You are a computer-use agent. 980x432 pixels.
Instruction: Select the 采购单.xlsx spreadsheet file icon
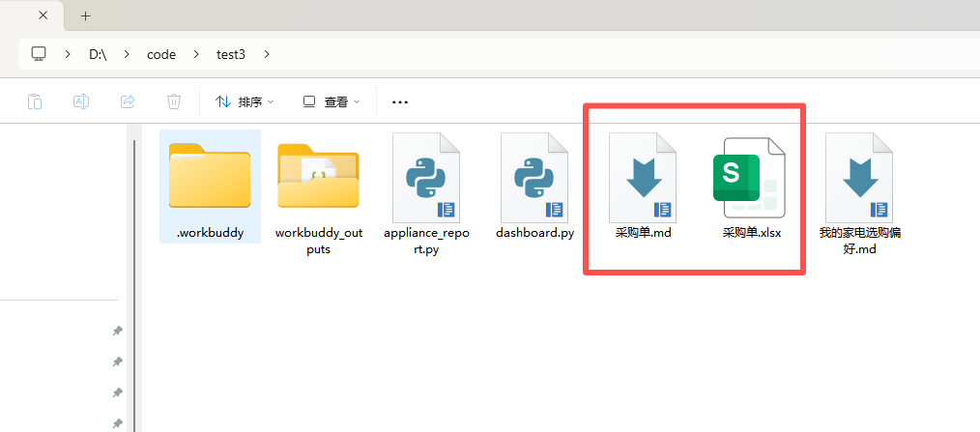coord(749,178)
